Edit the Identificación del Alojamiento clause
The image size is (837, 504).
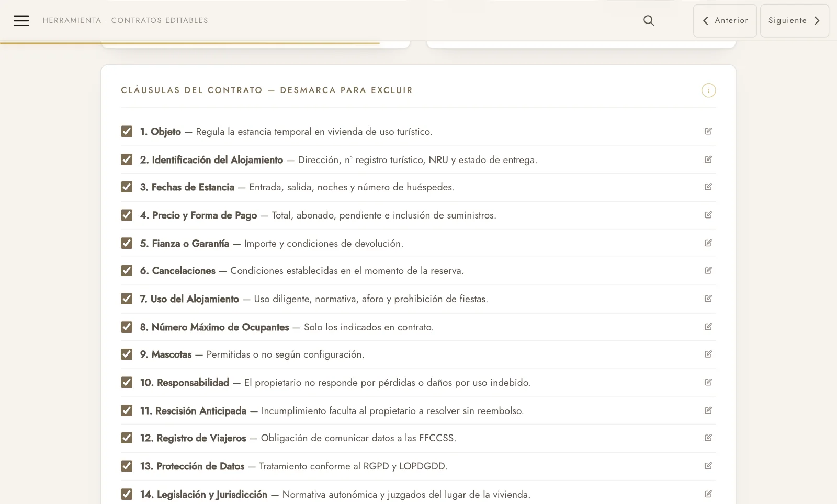click(x=708, y=159)
